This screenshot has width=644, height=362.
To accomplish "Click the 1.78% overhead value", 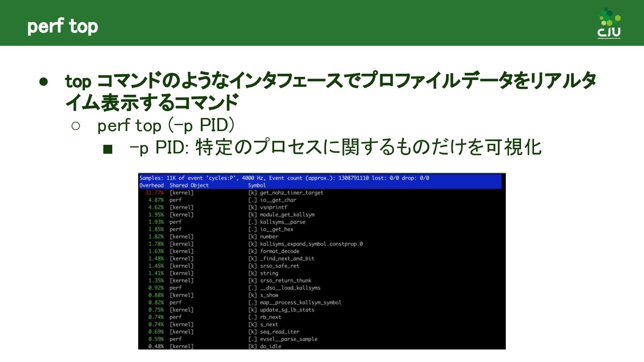I will pyautogui.click(x=156, y=244).
